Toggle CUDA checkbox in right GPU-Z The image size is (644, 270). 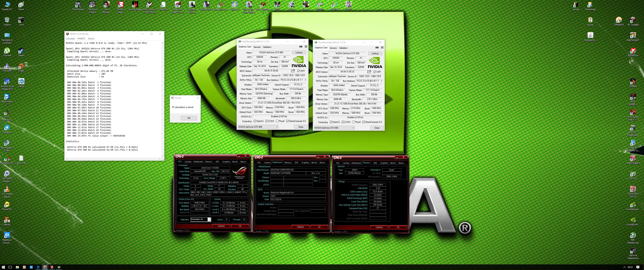(343, 122)
